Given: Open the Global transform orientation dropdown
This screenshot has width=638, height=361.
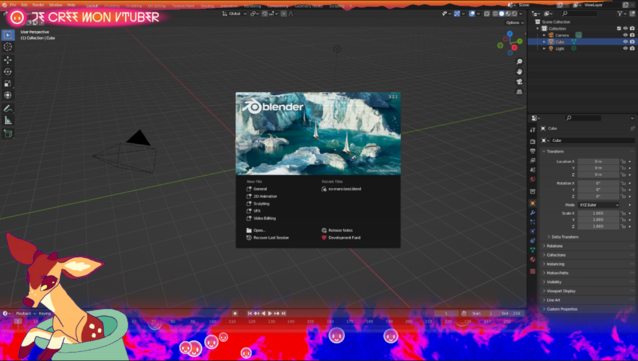Looking at the screenshot, I should (x=234, y=14).
